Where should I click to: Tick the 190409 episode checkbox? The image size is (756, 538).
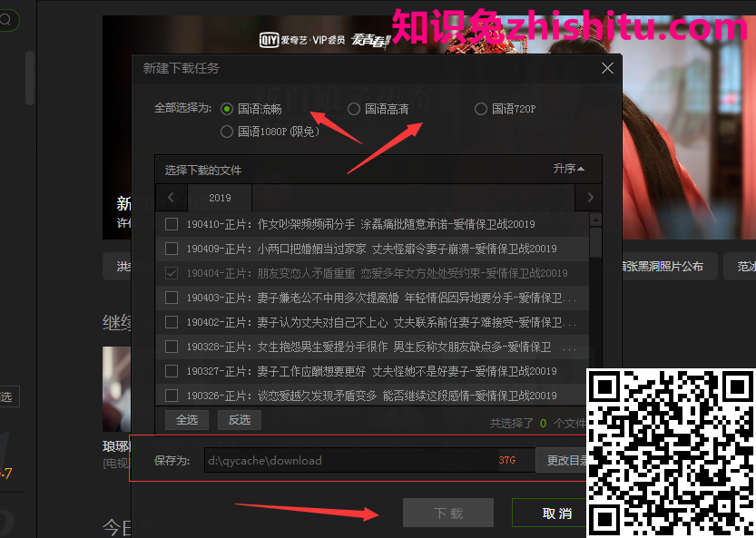172,249
